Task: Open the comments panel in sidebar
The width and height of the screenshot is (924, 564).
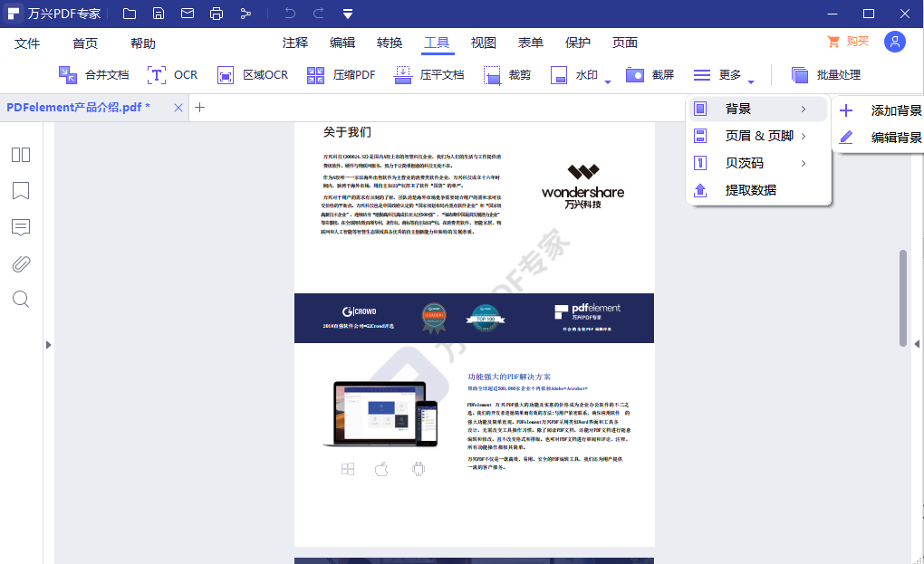Action: point(21,227)
